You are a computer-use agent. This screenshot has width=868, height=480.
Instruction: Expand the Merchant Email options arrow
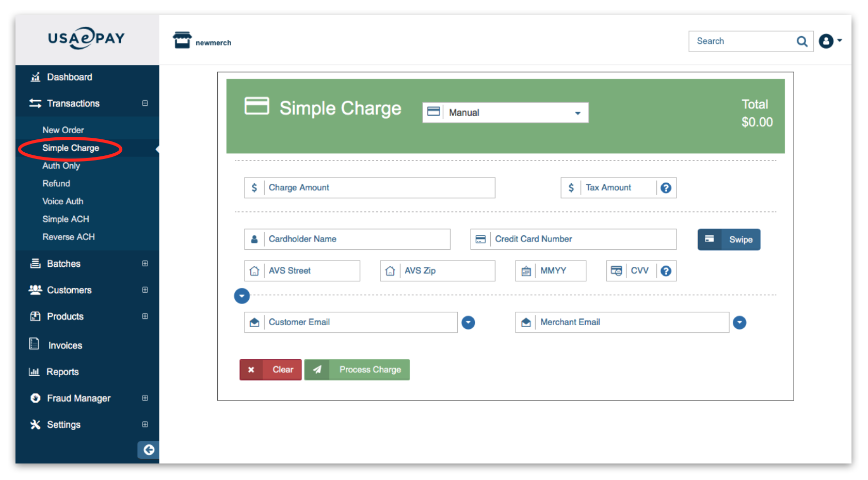740,323
